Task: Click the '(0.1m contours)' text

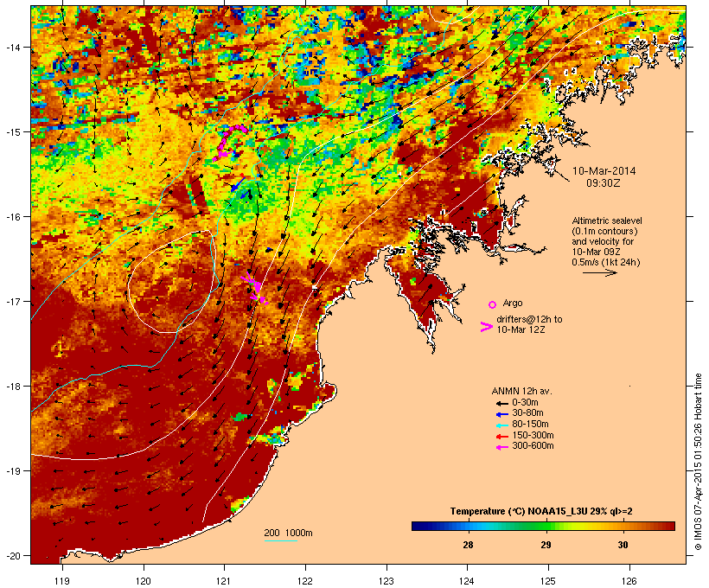Action: [x=605, y=231]
